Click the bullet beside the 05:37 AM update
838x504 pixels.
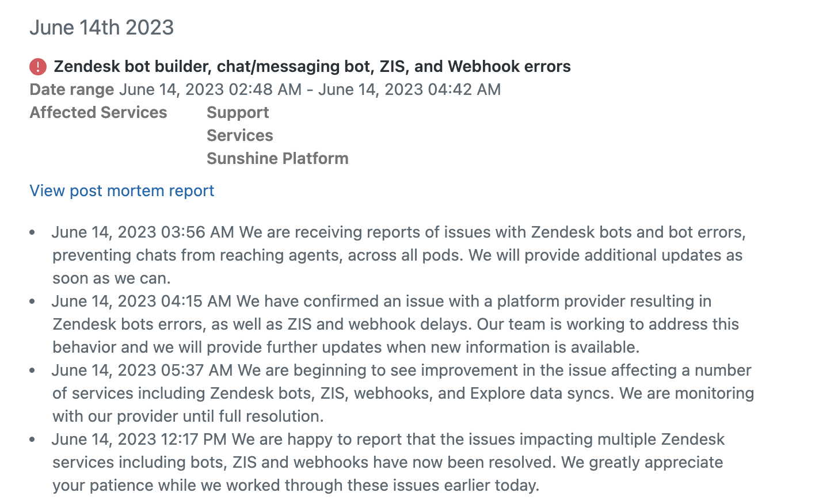(x=32, y=371)
